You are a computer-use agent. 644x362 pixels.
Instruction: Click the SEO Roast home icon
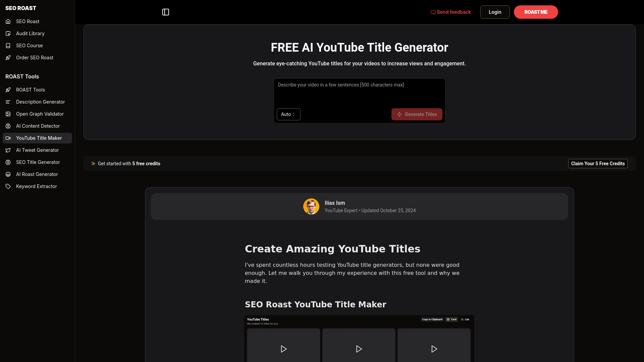pos(8,21)
